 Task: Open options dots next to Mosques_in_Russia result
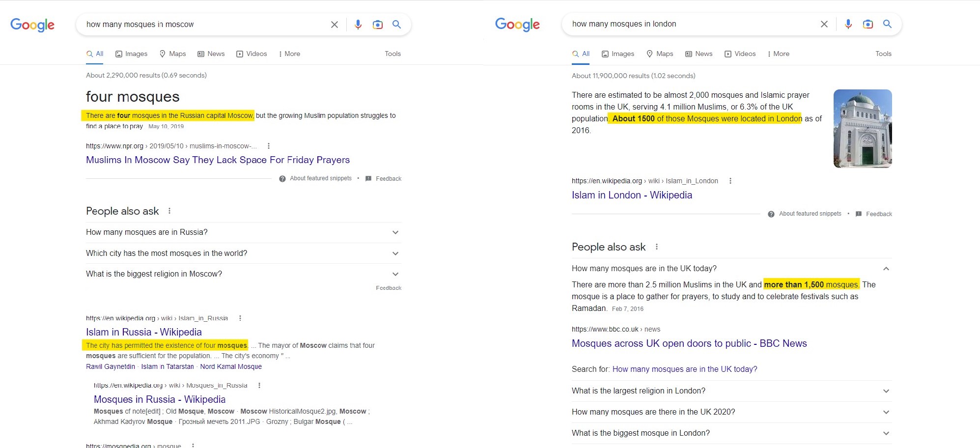coord(259,386)
